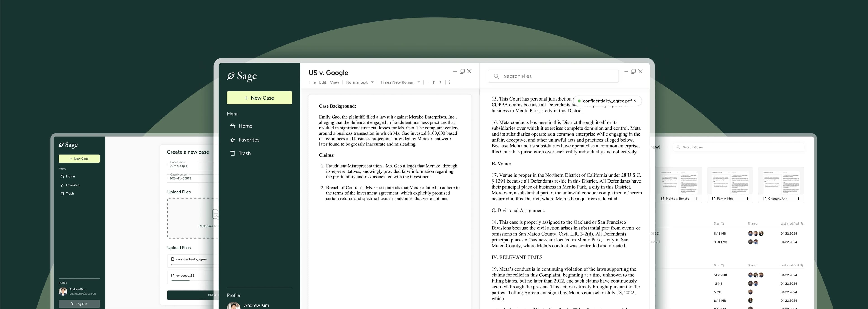Click Andrew Kim avatar in left window profile
The width and height of the screenshot is (868, 309).
click(63, 291)
